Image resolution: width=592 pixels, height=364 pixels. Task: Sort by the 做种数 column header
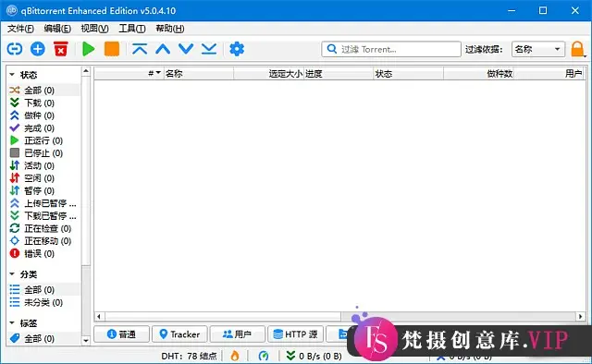[479, 74]
